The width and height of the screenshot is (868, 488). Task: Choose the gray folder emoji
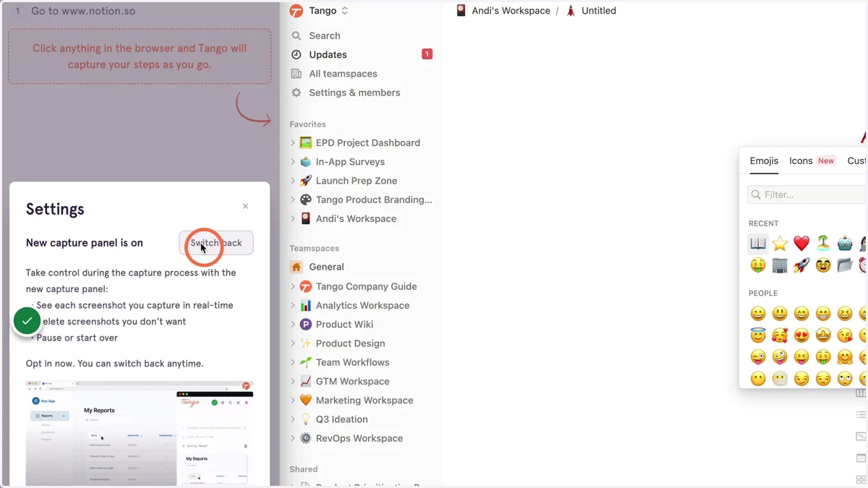pyautogui.click(x=845, y=265)
